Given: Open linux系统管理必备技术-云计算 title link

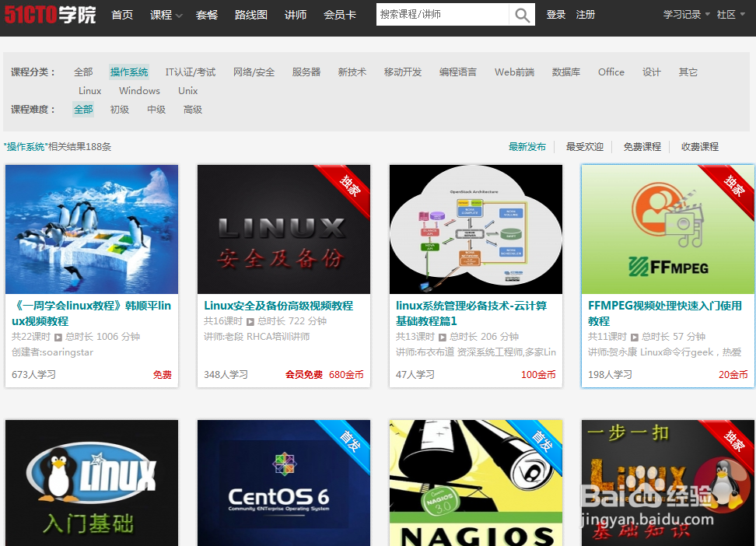Looking at the screenshot, I should [x=471, y=313].
